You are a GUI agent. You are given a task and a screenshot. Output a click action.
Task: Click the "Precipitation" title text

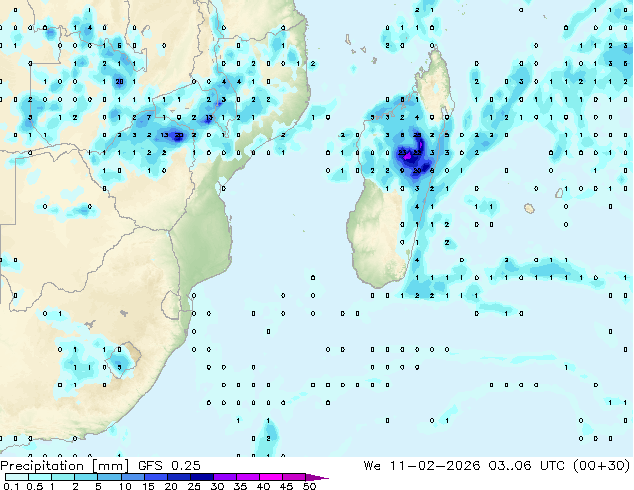point(42,466)
